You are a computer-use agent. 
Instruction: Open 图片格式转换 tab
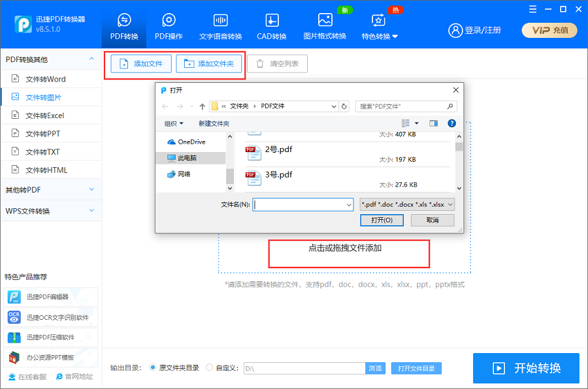(325, 27)
